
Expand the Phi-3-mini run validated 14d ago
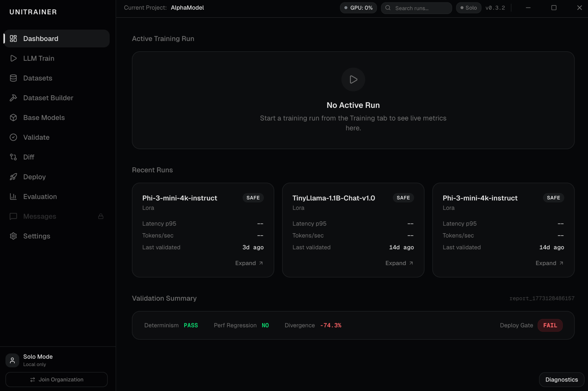549,263
